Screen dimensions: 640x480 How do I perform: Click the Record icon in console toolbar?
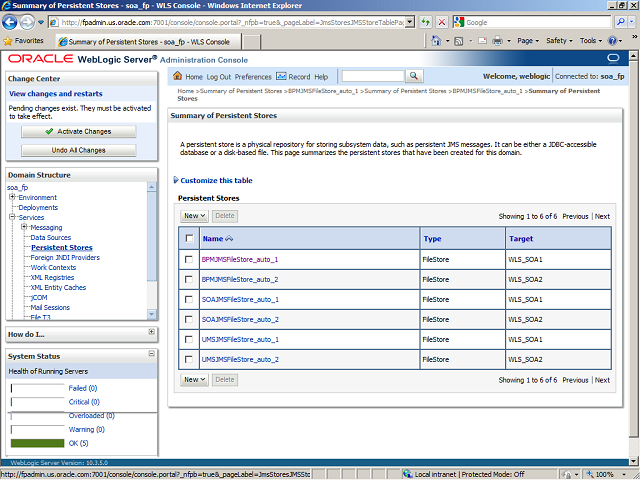[x=281, y=76]
